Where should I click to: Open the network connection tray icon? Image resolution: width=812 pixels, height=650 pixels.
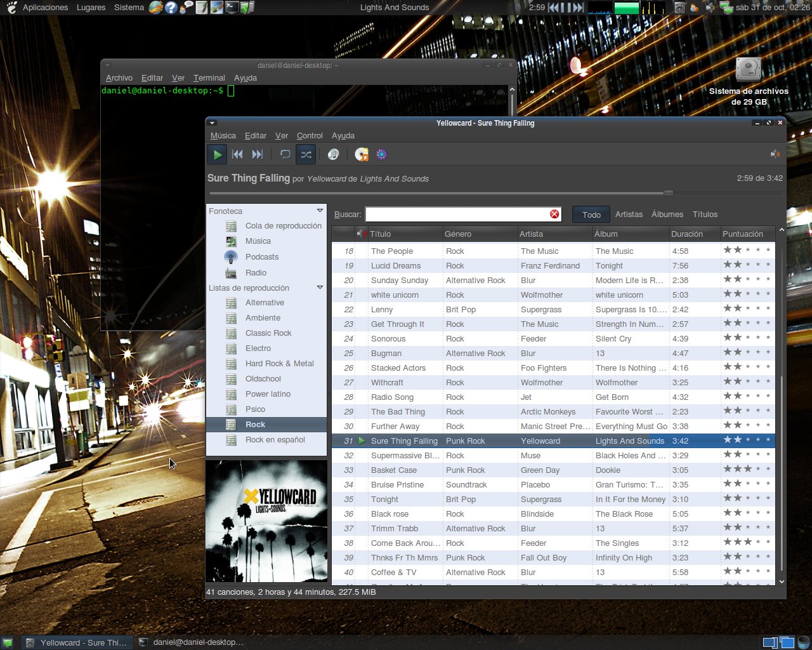click(725, 8)
